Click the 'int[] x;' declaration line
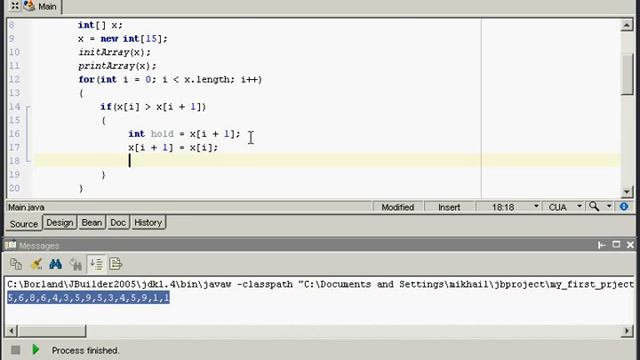Screen dimensions: 640x360 (100, 25)
